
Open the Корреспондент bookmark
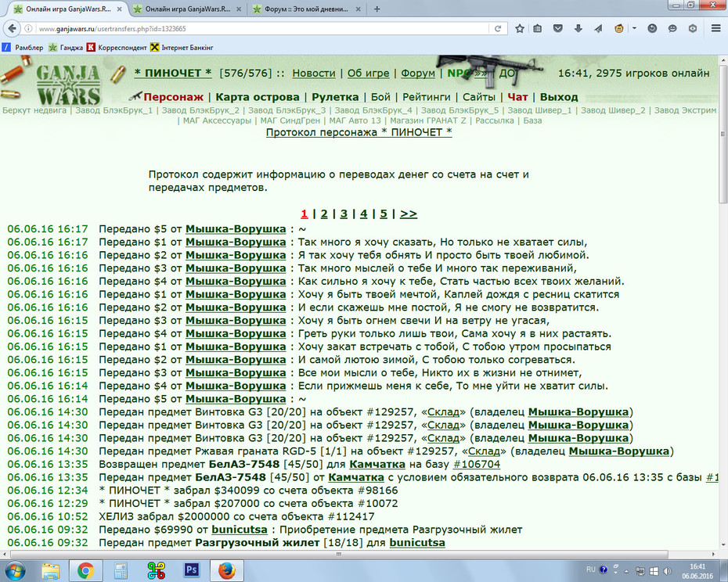coord(117,48)
